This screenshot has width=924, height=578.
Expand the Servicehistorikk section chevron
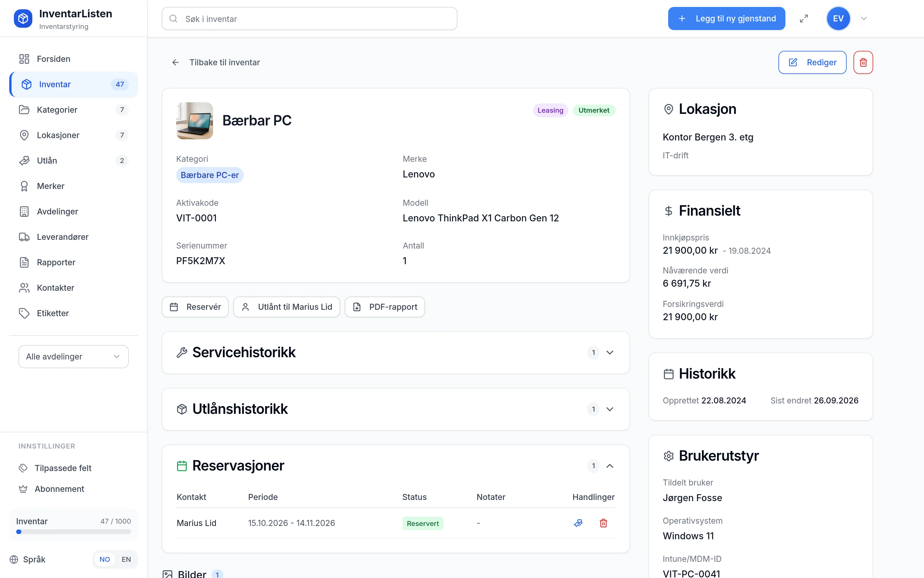pos(610,353)
